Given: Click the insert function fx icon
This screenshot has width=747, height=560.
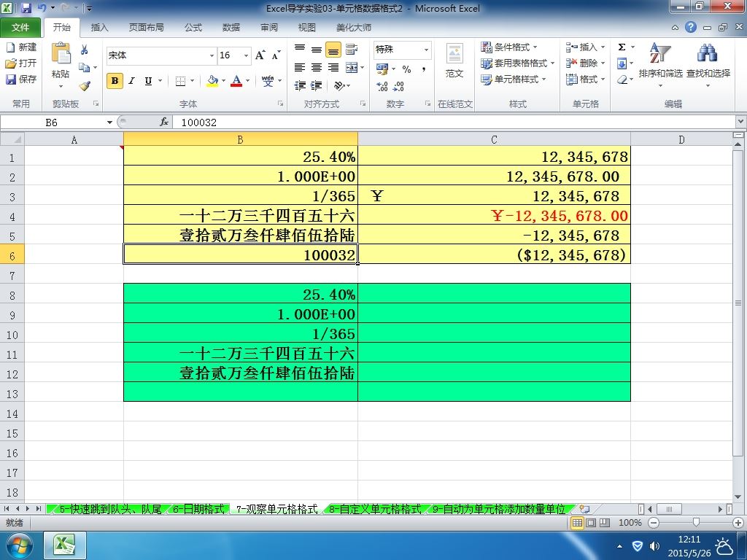Looking at the screenshot, I should (164, 122).
